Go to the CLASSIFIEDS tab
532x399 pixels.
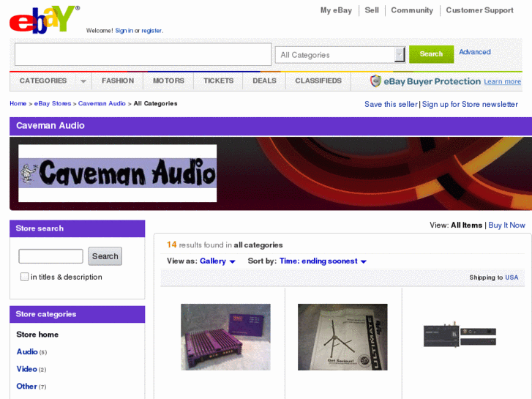(318, 81)
